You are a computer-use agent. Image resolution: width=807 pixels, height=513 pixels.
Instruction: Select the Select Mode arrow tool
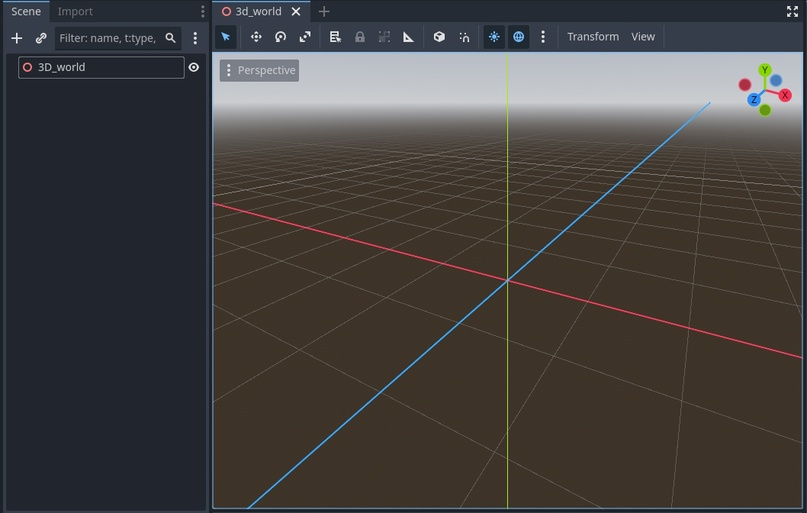(x=226, y=37)
